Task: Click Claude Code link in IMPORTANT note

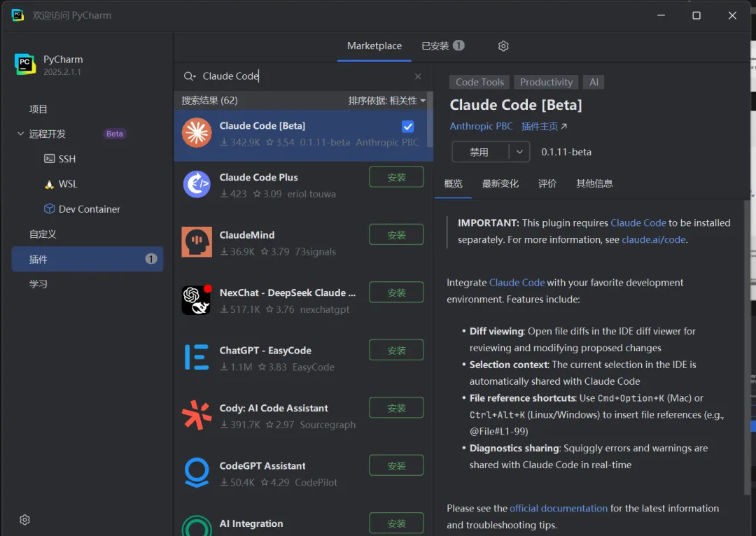Action: coord(638,223)
